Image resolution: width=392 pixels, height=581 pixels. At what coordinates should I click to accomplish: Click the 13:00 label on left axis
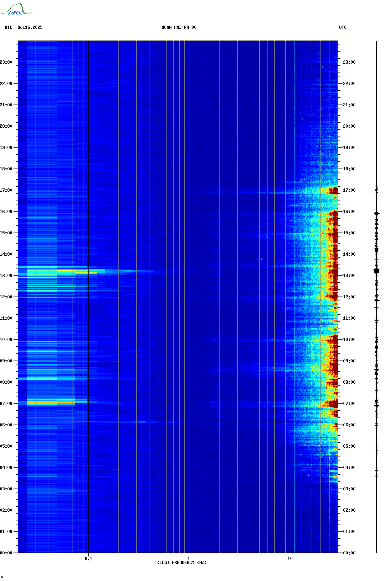(x=6, y=276)
